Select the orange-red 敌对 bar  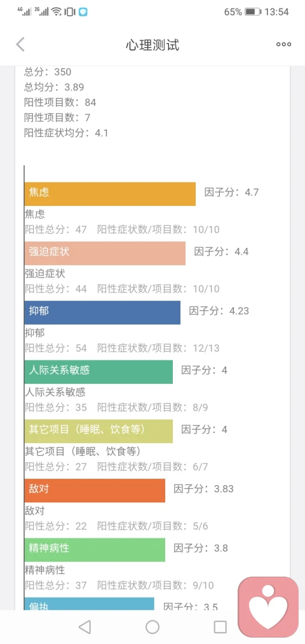[x=95, y=490]
